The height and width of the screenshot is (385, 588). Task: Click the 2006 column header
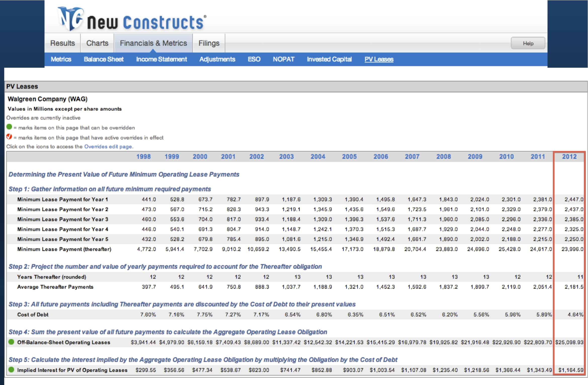point(381,157)
